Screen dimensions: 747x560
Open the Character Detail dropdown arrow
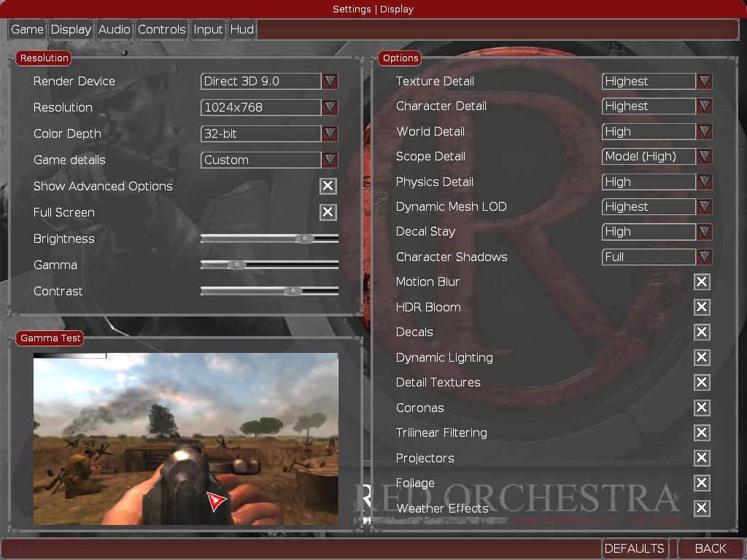[704, 106]
